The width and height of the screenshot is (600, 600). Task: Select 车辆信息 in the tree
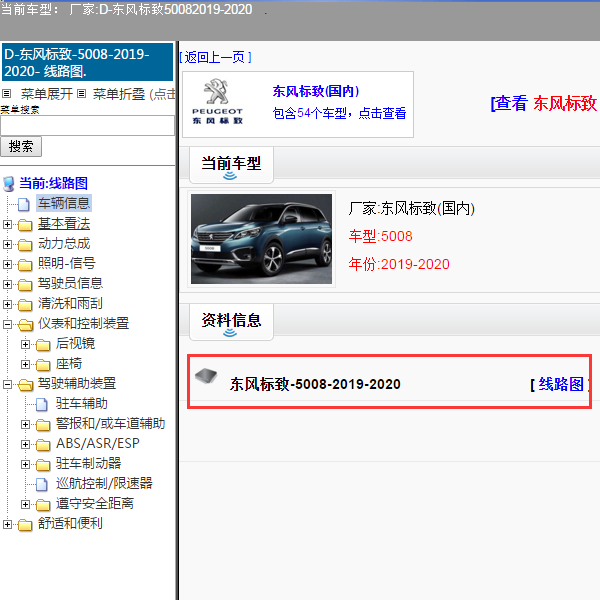[x=64, y=203]
